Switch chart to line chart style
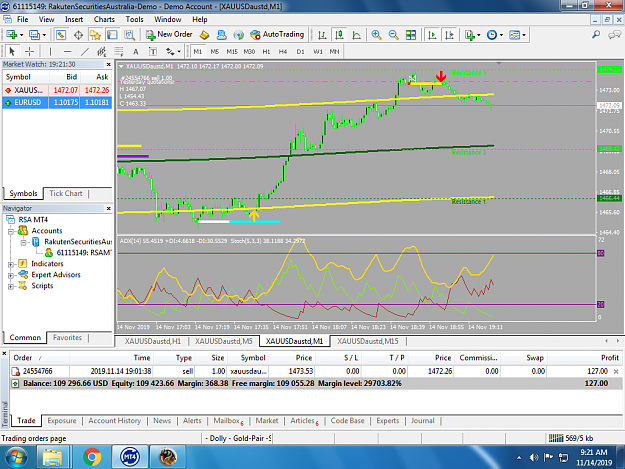 (x=356, y=35)
